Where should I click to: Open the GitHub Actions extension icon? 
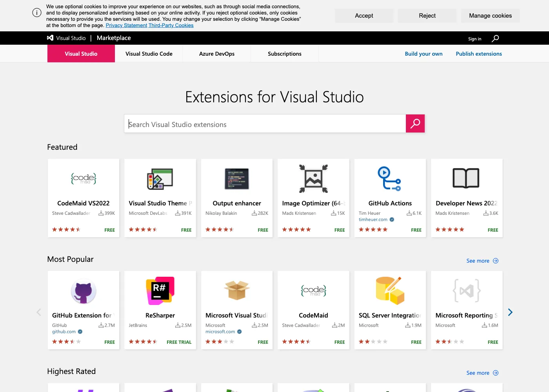click(389, 179)
